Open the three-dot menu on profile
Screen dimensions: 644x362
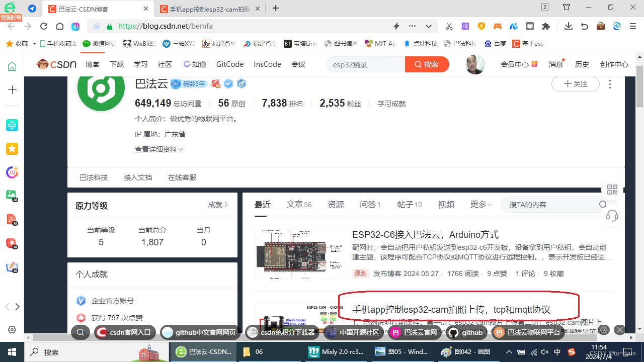(610, 84)
